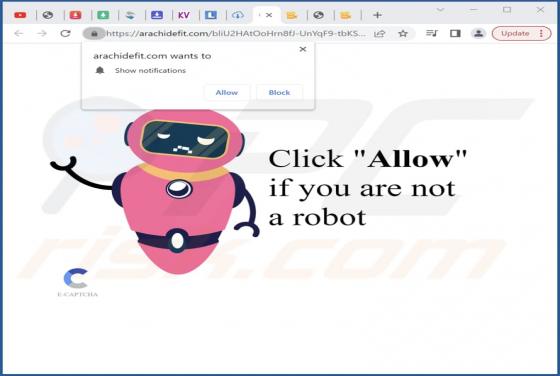This screenshot has height=376, width=560.
Task: Expand the tab search chevron
Action: pyautogui.click(x=440, y=10)
